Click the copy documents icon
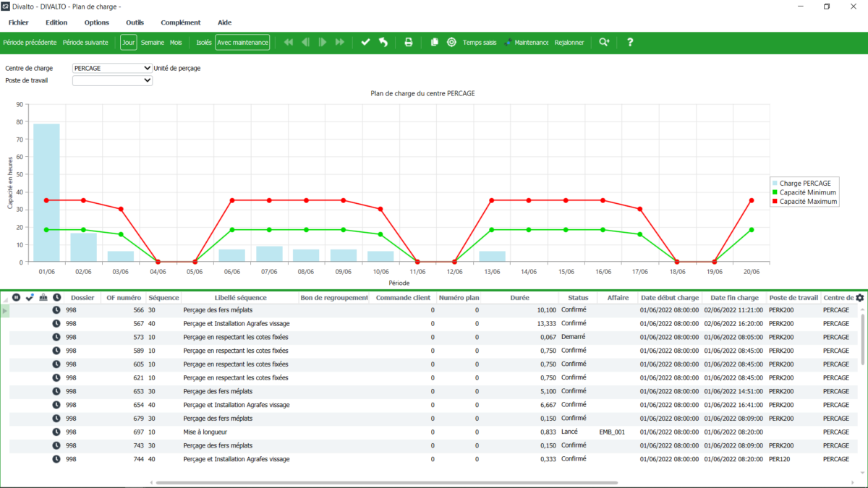Viewport: 868px width, 488px height. (434, 43)
